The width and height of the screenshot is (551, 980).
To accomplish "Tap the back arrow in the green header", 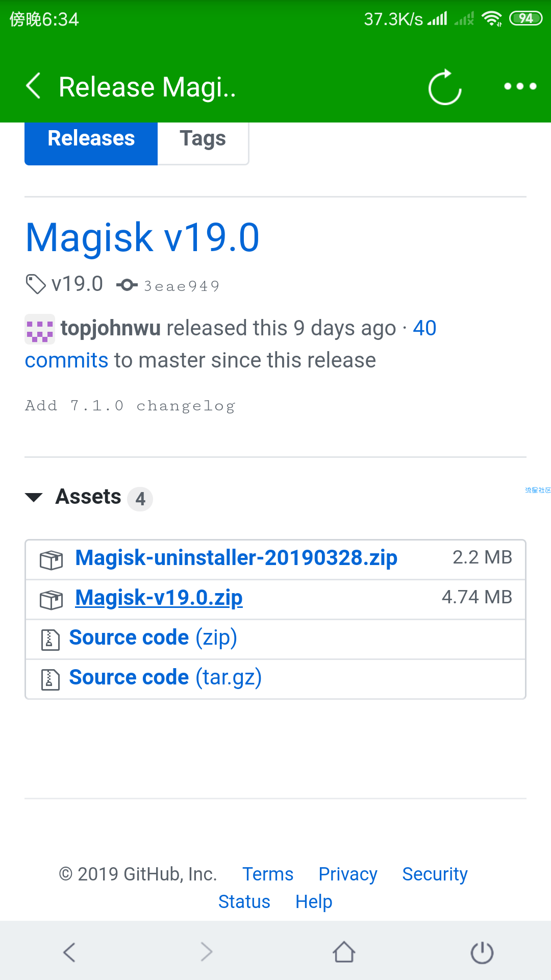I will [x=34, y=86].
